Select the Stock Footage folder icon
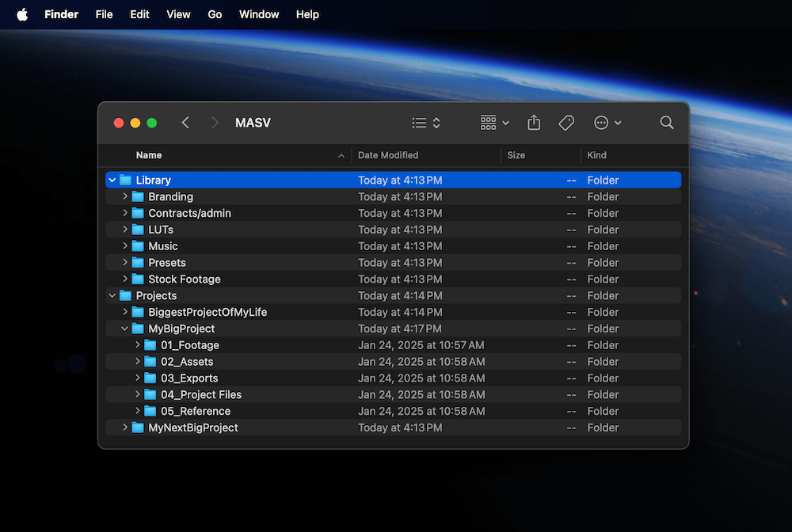 click(138, 279)
